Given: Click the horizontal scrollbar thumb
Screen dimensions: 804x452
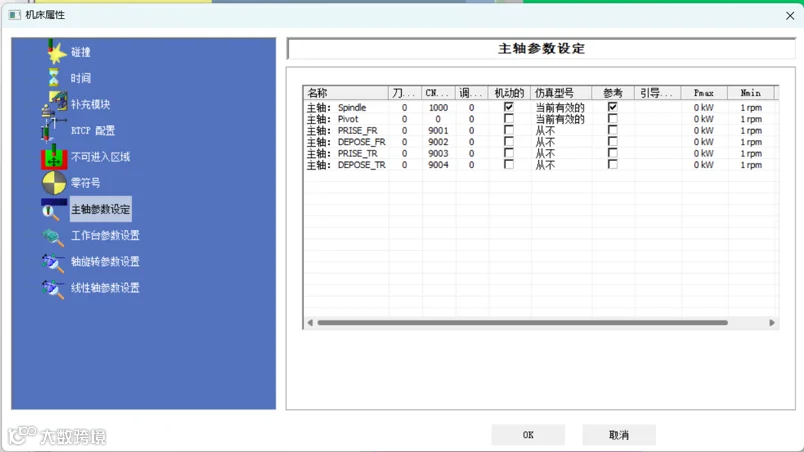Looking at the screenshot, I should click(x=522, y=322).
